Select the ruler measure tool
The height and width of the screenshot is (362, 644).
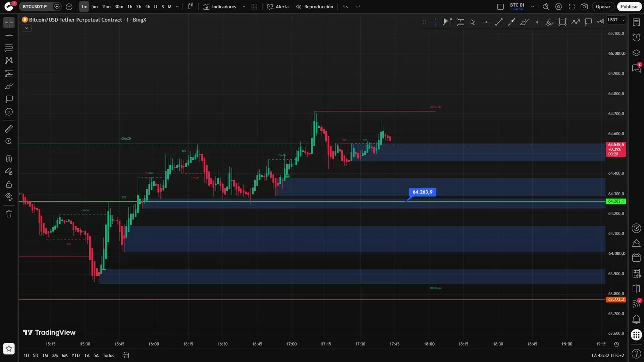click(x=9, y=129)
